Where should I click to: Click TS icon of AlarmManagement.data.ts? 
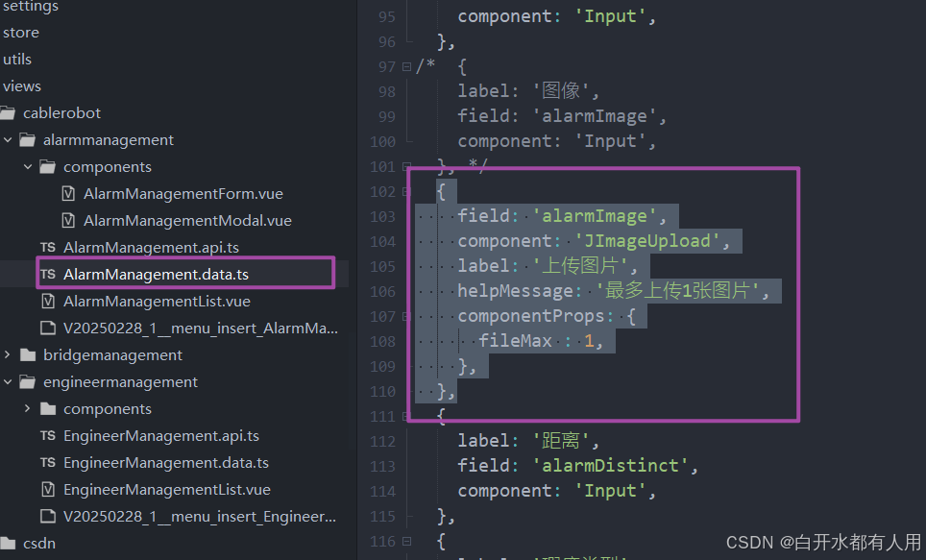pyautogui.click(x=48, y=274)
